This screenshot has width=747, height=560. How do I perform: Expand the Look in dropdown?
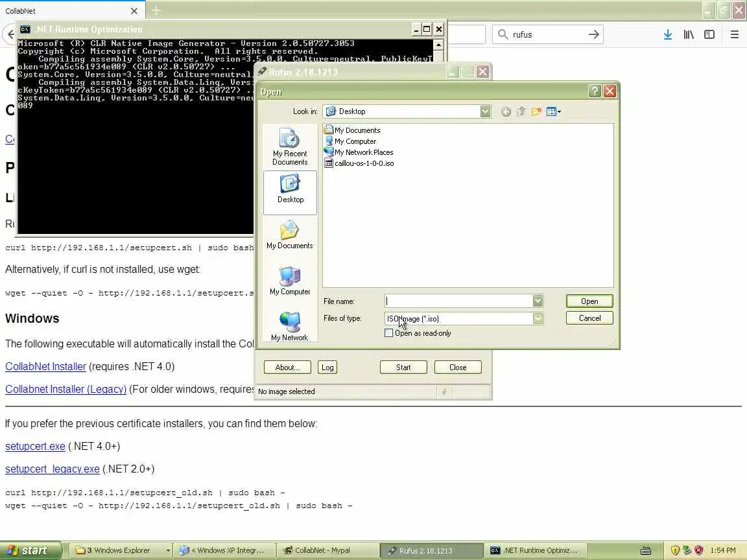click(485, 111)
